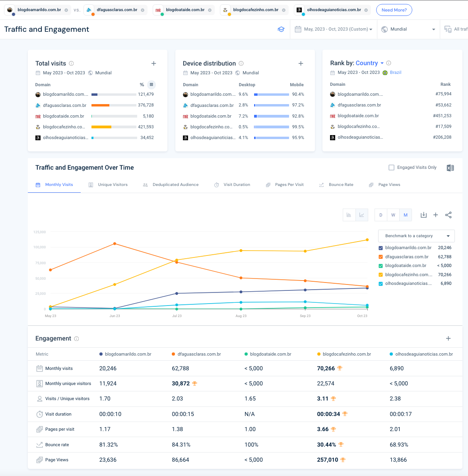Click the download chart icon
468x476 pixels.
(x=423, y=215)
